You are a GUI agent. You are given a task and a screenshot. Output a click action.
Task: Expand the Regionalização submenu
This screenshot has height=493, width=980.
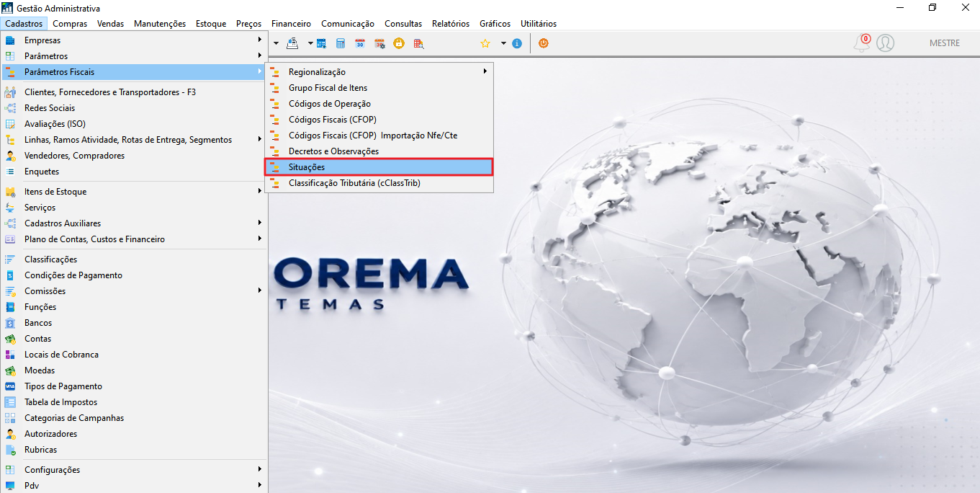tap(485, 71)
